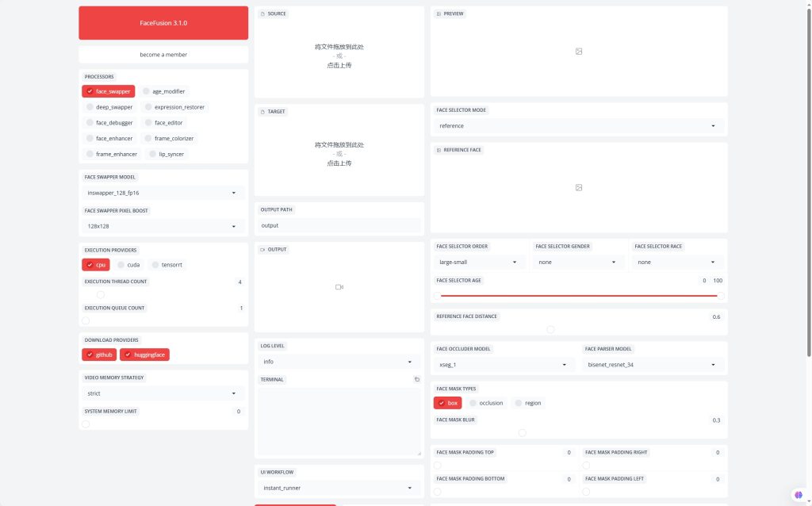Open the Face Selector Race dropdown

[678, 262]
